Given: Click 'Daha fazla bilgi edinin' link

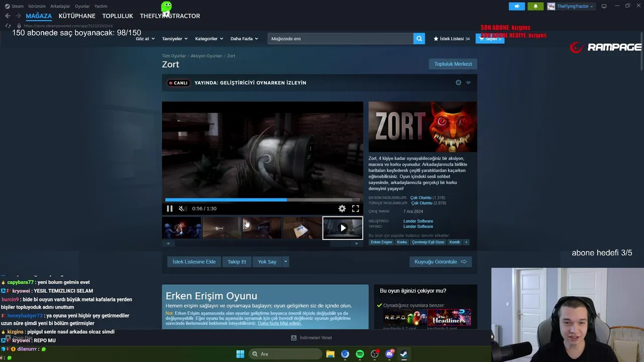Looking at the screenshot, I should [x=280, y=323].
